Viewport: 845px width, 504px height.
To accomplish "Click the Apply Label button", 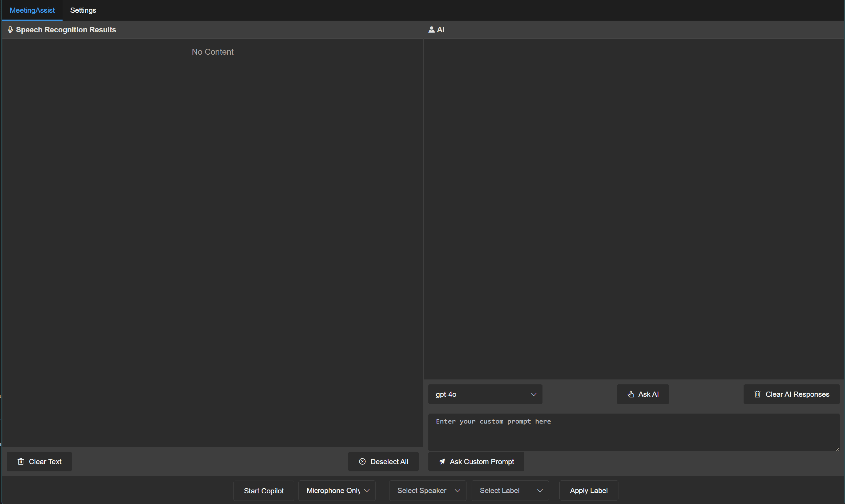I will (x=589, y=491).
